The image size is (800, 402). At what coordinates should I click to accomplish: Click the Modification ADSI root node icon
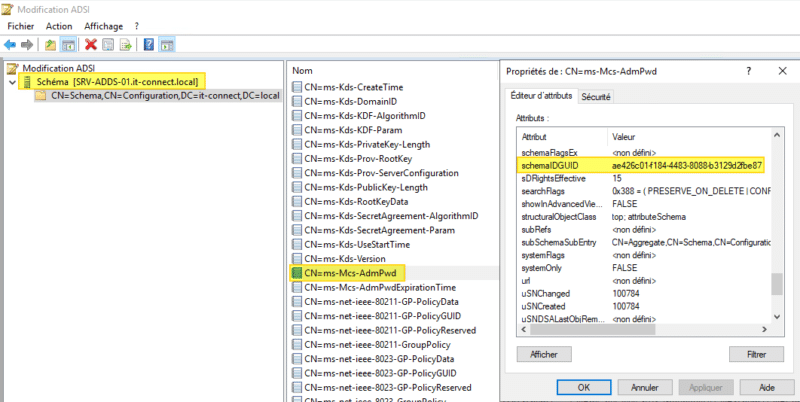click(14, 68)
